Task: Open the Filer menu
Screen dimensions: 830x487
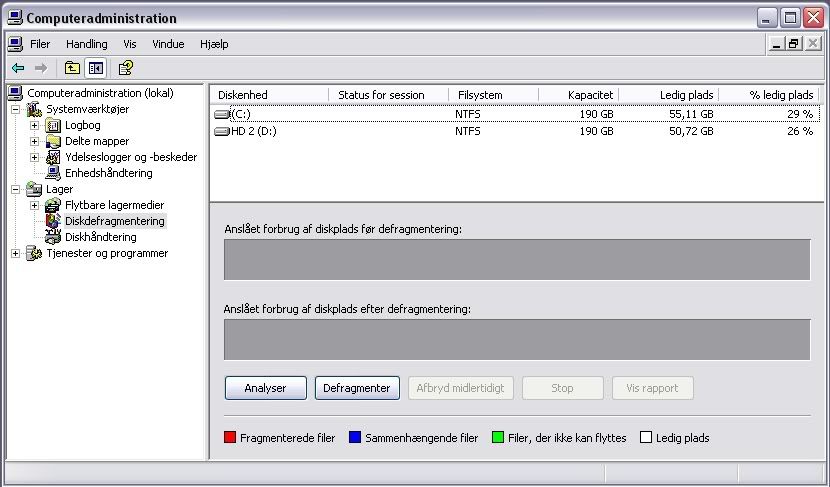Action: 40,44
